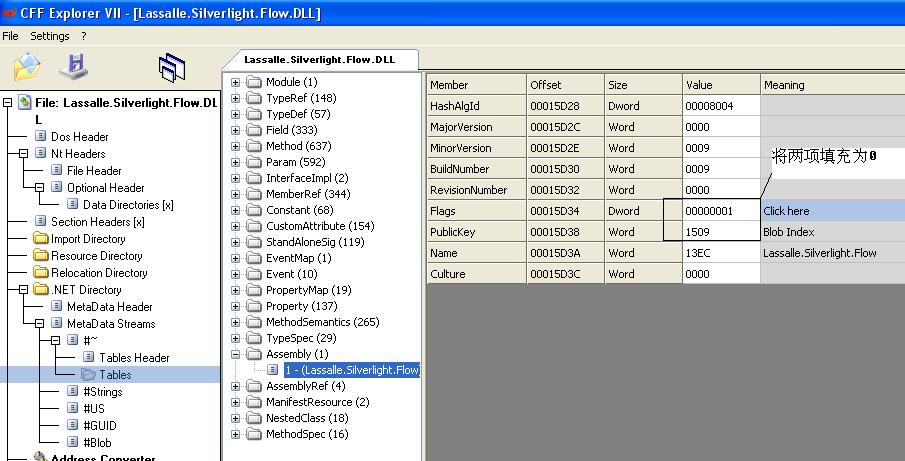Select the #Strings stream item
Screen dimensions: 905x461
(103, 392)
